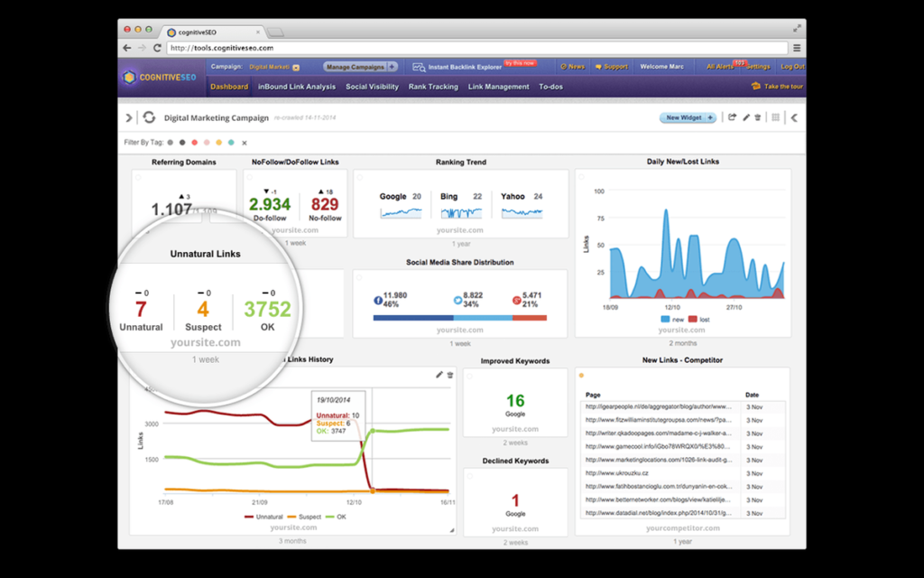This screenshot has width=924, height=578.
Task: Toggle orange tag dot on New Links - Competitor
Action: (x=582, y=375)
